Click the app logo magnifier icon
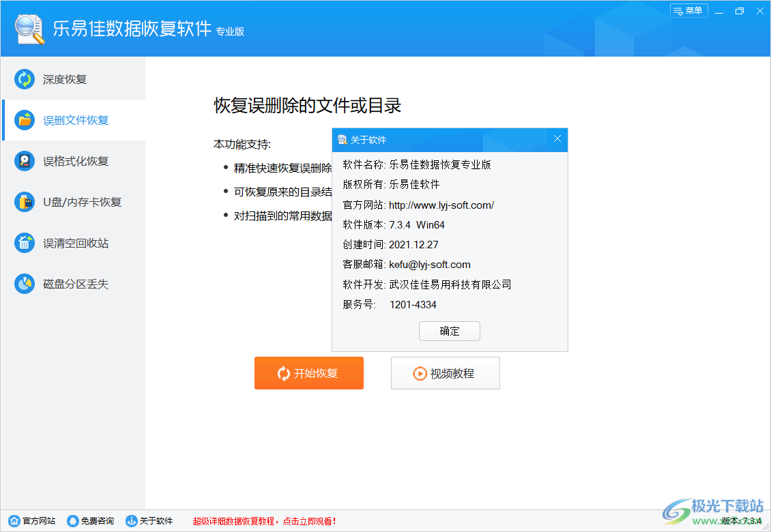 (29, 29)
